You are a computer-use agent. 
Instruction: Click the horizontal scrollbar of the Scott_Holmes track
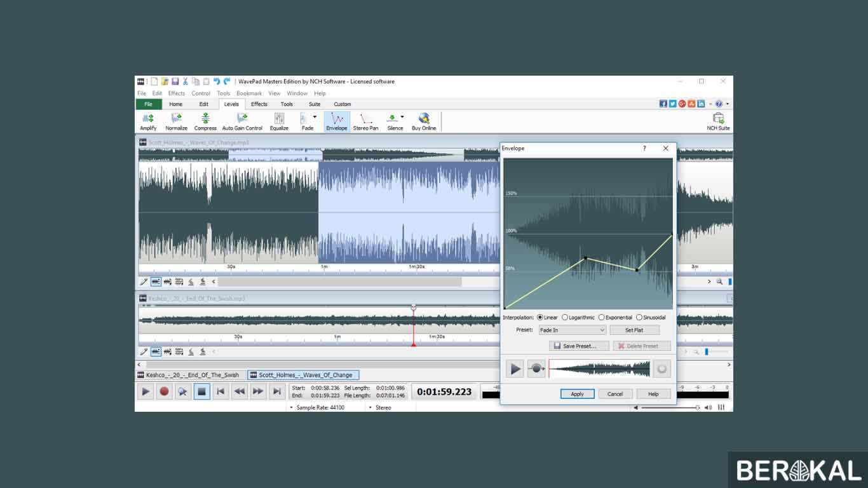(x=340, y=281)
